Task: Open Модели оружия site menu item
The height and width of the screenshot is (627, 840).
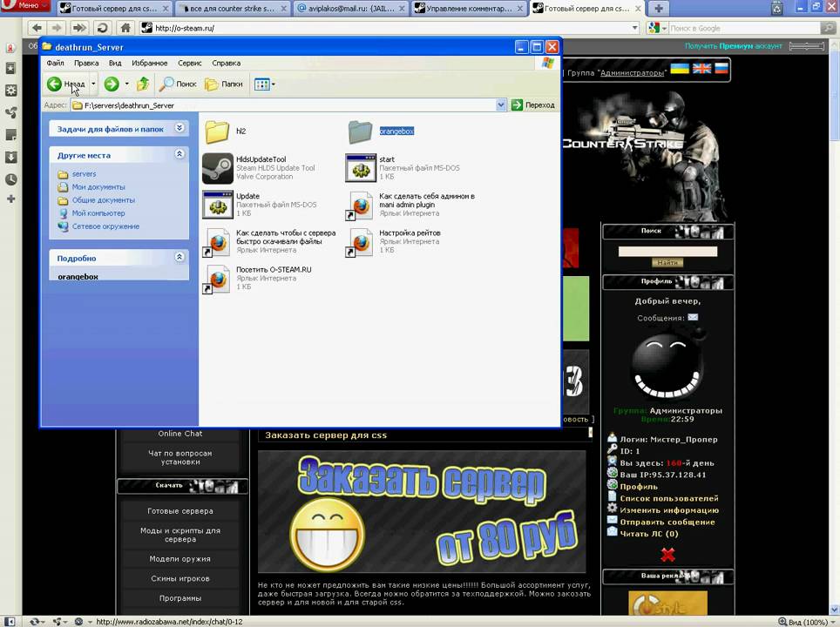Action: (180, 558)
